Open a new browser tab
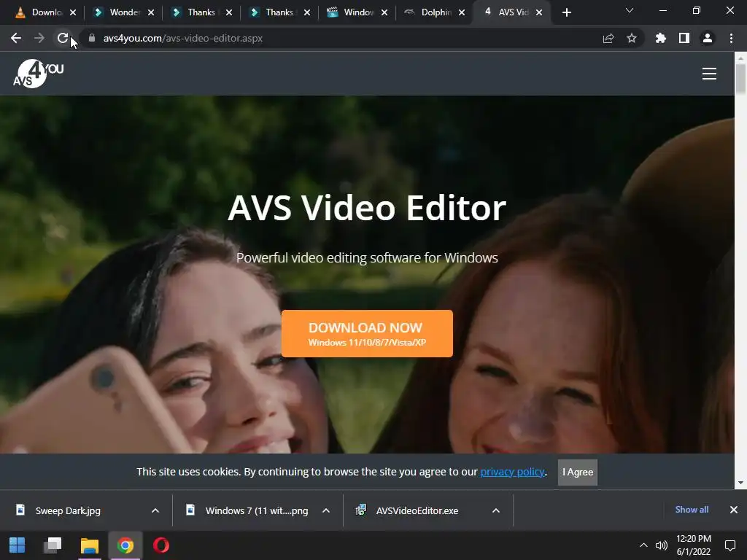The height and width of the screenshot is (560, 747). [x=566, y=12]
